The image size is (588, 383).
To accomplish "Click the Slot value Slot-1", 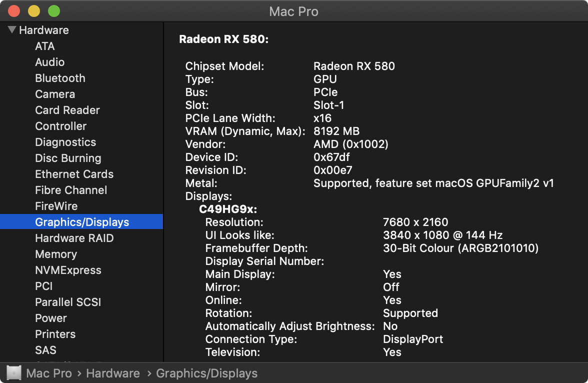I will (329, 105).
